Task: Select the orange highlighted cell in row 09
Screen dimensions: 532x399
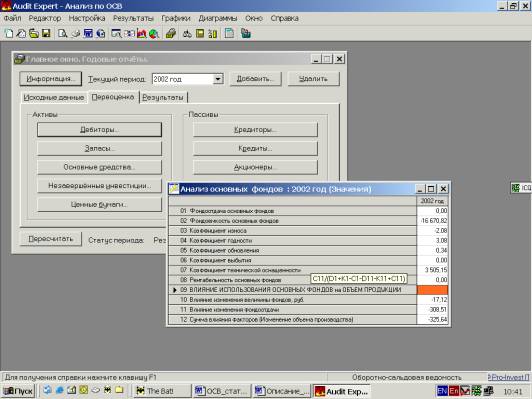Action: click(432, 290)
